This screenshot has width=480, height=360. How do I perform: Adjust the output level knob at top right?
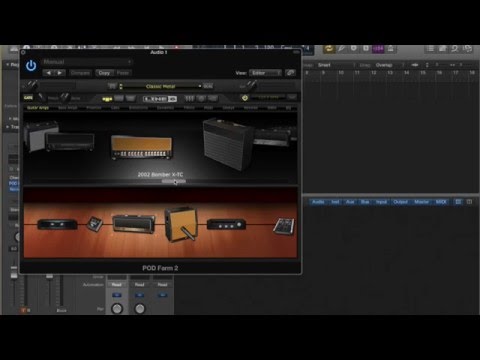pos(251,86)
